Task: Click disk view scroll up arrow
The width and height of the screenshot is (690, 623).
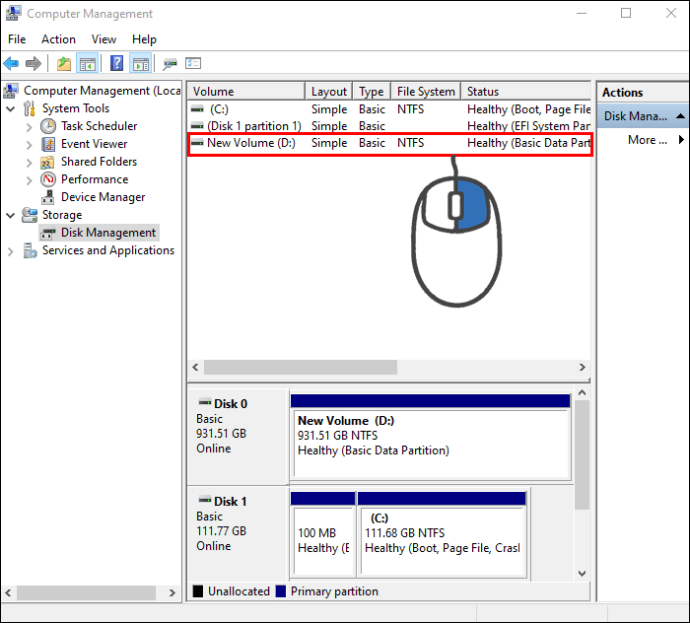Action: coord(582,392)
